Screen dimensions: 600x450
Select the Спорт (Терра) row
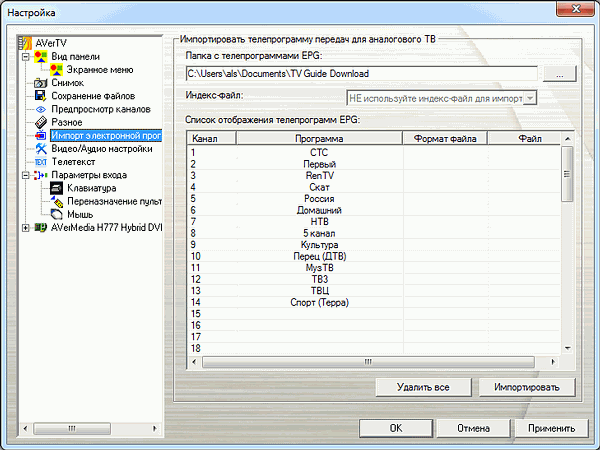374,302
